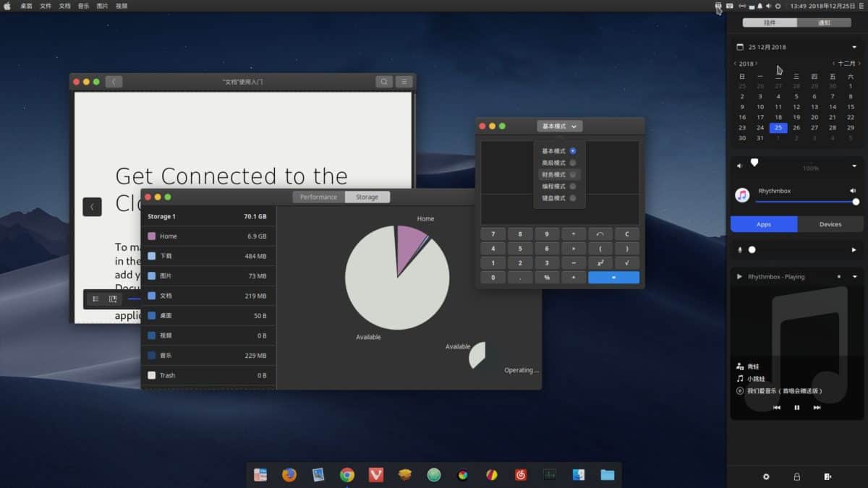Launch the red music app from the dock

[521, 475]
